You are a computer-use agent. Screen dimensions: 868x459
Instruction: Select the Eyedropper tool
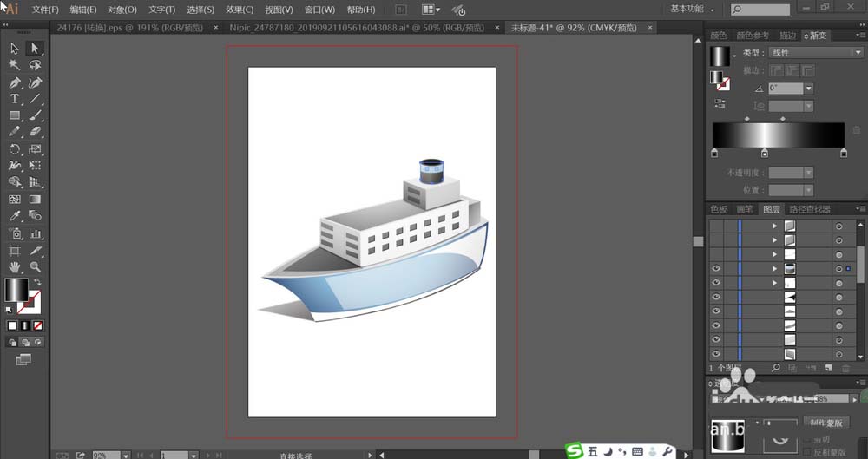[x=15, y=216]
